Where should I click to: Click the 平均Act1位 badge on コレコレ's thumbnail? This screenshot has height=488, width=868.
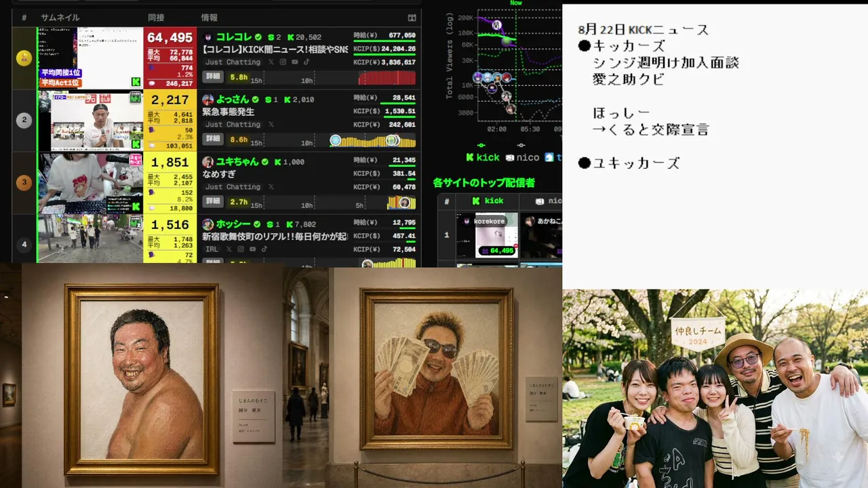click(x=60, y=83)
